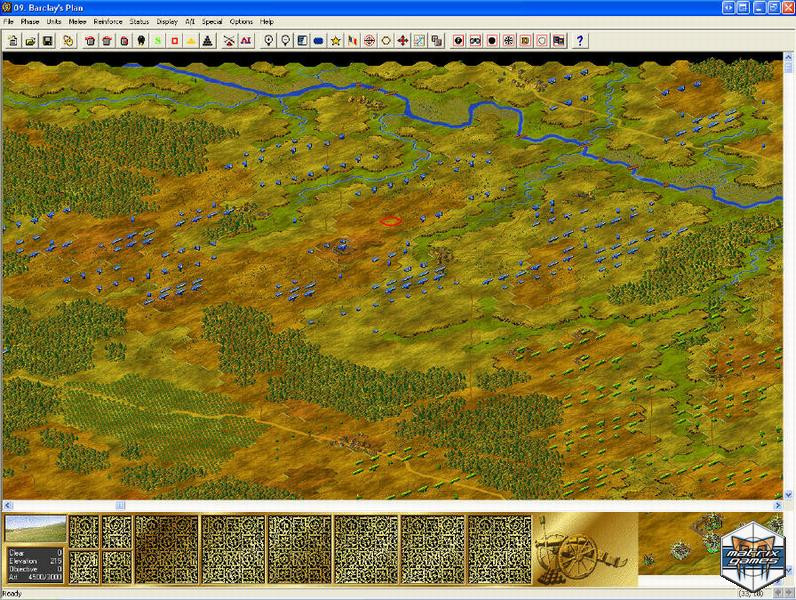The image size is (796, 600).
Task: Click the 'Ready' status bar text
Action: click(x=12, y=593)
